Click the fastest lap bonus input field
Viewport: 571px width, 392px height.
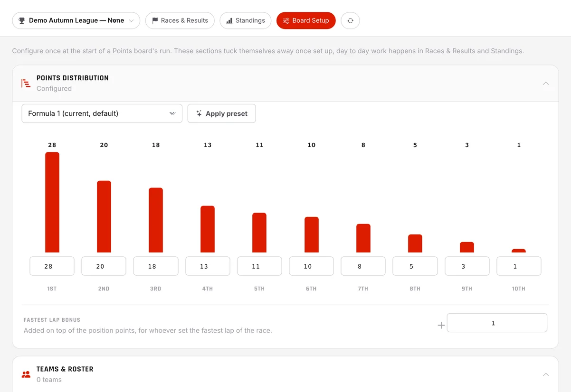tap(497, 323)
